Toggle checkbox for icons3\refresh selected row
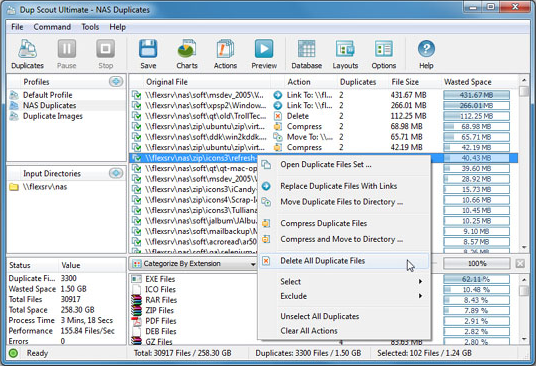This screenshot has height=366, width=536. coord(136,158)
